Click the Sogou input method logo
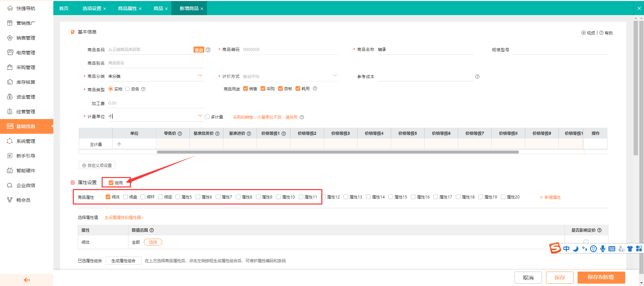 coord(555,248)
